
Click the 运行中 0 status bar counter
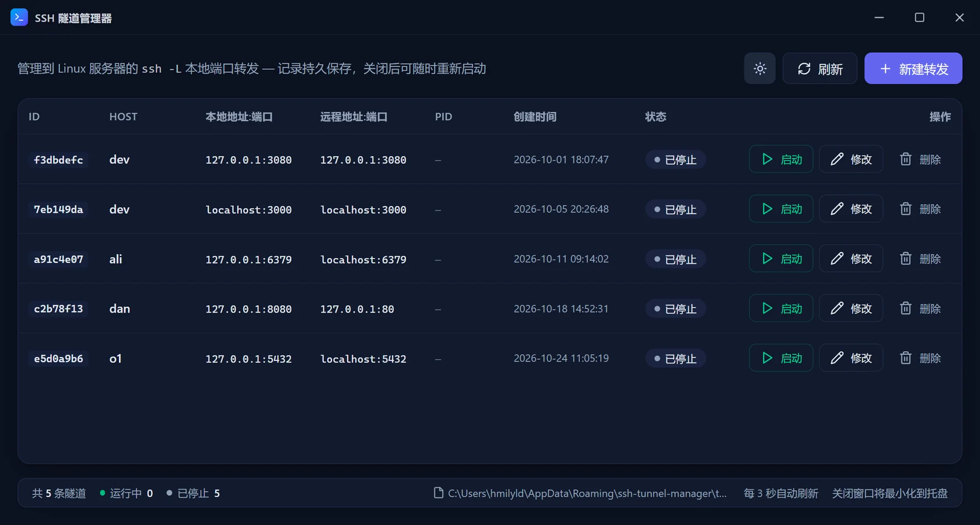click(x=126, y=494)
